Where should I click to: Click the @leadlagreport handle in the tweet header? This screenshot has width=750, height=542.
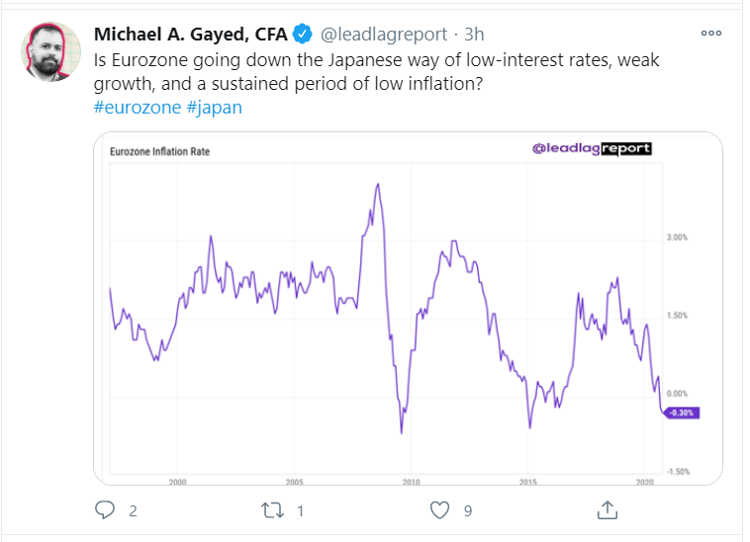(x=383, y=35)
